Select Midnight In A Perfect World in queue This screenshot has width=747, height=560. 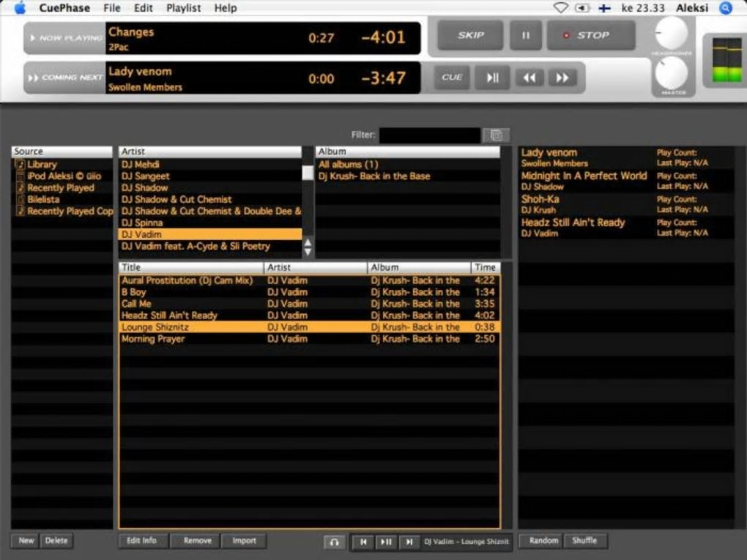click(x=626, y=181)
